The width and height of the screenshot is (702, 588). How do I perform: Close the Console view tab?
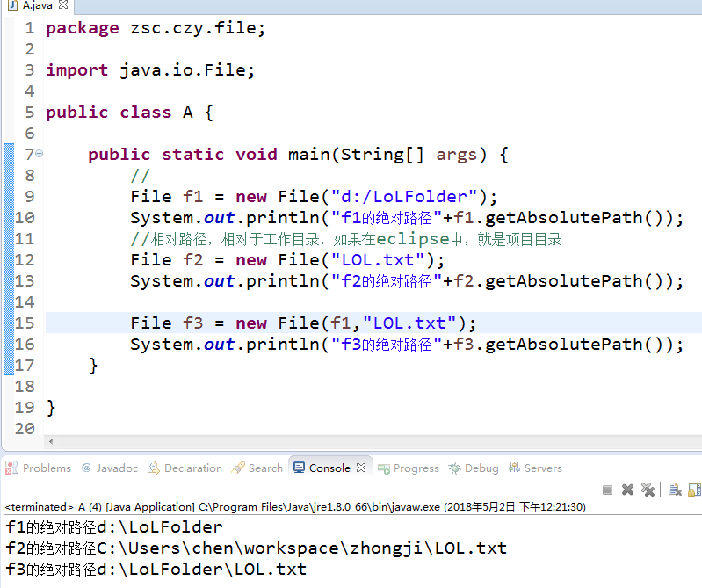[x=361, y=468]
